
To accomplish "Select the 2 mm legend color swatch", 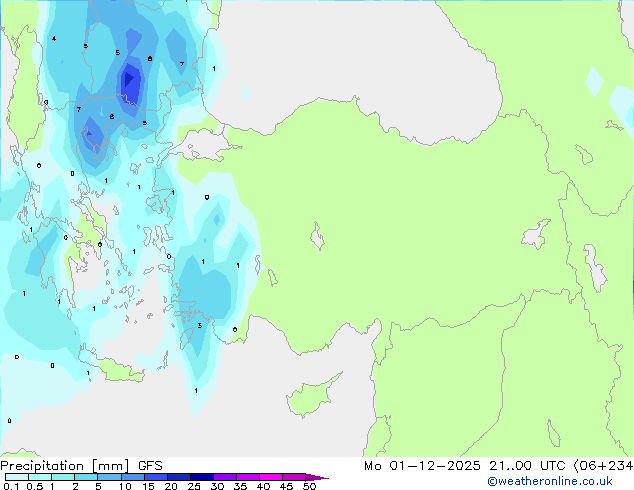I will pos(86,477).
